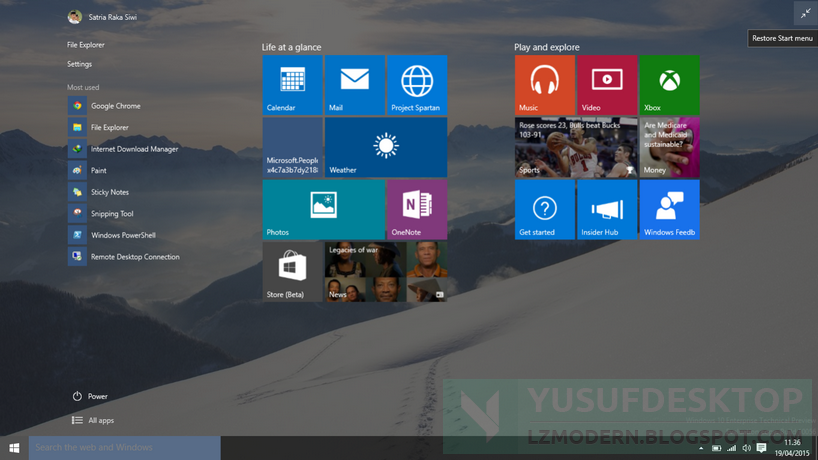This screenshot has height=460, width=818.
Task: Open the Music tile
Action: click(545, 85)
